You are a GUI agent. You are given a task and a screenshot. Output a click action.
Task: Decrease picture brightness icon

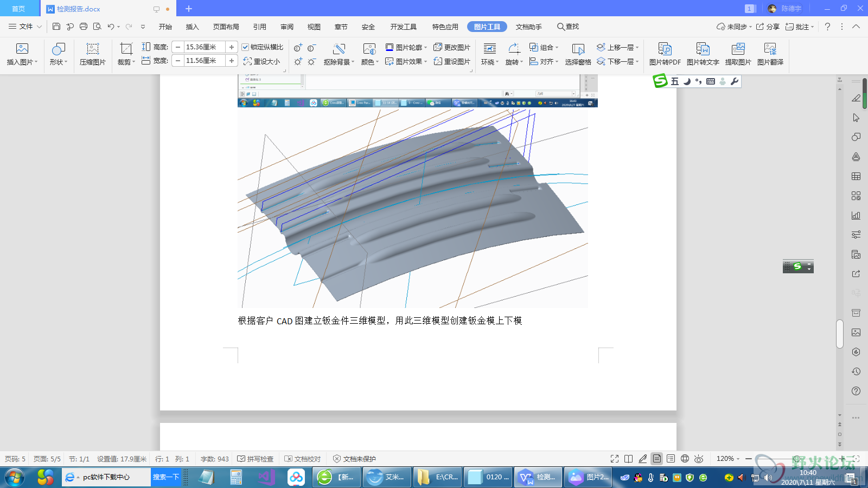(x=311, y=61)
